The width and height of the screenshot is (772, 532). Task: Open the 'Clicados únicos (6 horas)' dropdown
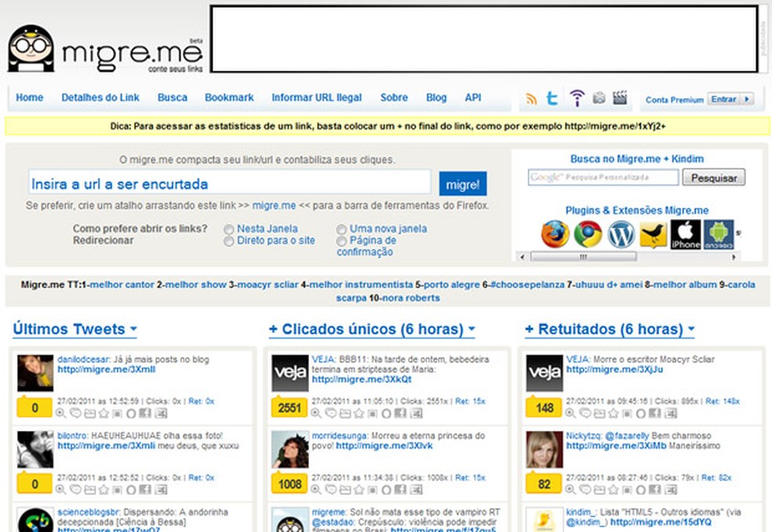(471, 329)
